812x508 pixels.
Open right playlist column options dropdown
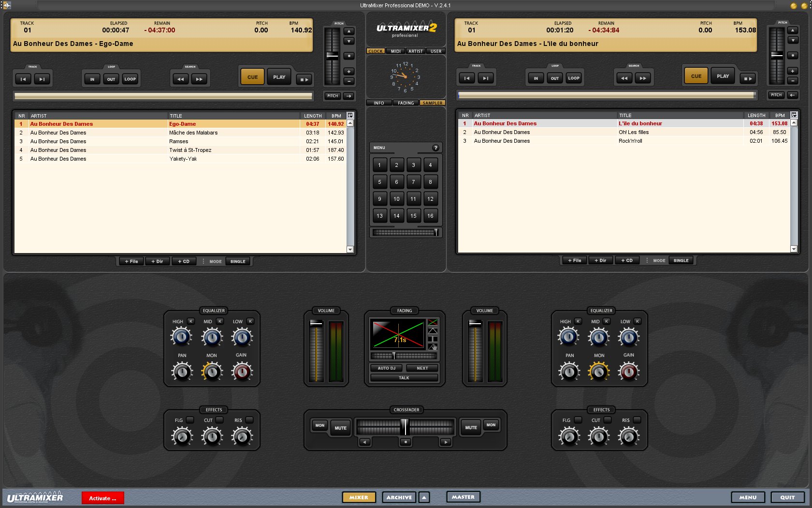794,115
